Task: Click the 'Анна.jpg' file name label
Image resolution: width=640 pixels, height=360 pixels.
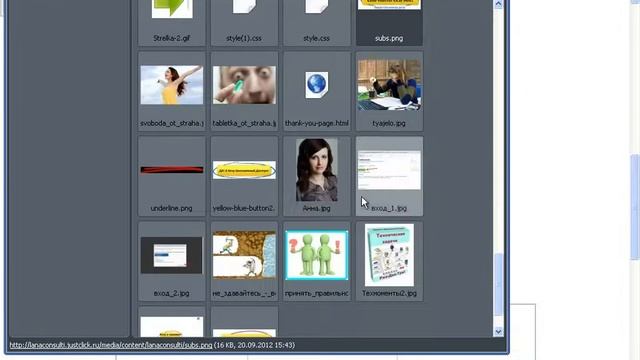Action: [x=316, y=208]
